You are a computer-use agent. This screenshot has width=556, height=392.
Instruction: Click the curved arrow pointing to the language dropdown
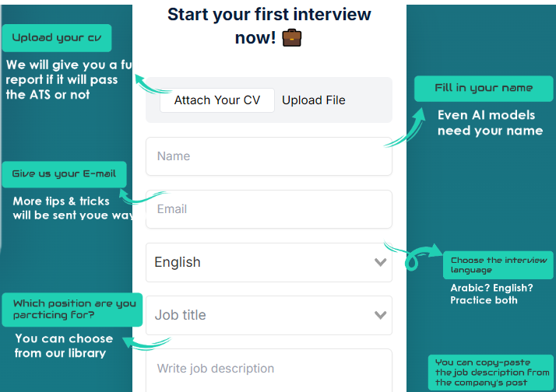pyautogui.click(x=417, y=255)
